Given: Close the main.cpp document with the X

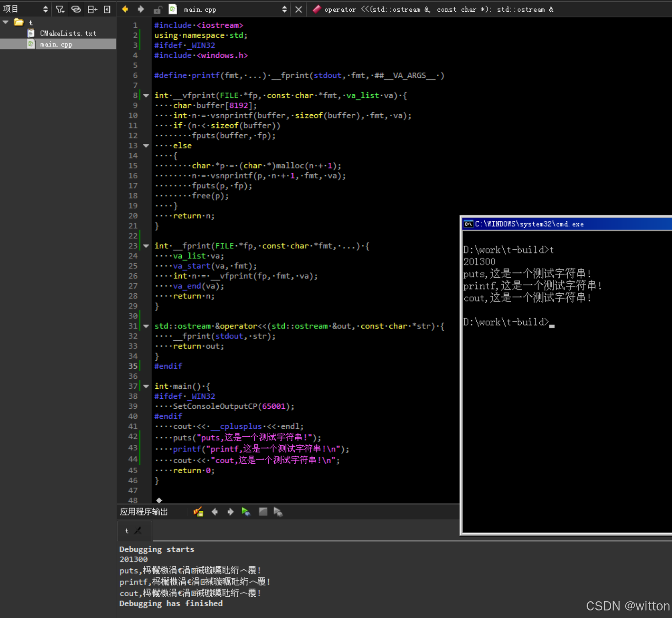Looking at the screenshot, I should [299, 9].
